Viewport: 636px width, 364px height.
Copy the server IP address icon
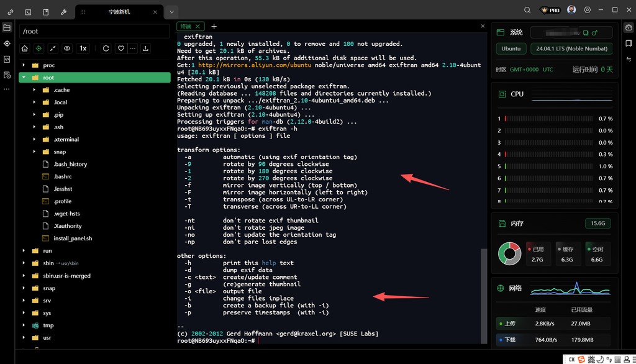pos(586,33)
